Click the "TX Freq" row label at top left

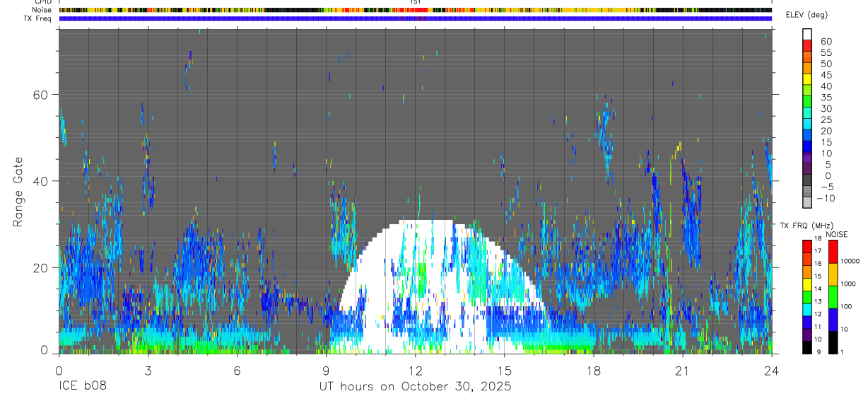[x=37, y=18]
